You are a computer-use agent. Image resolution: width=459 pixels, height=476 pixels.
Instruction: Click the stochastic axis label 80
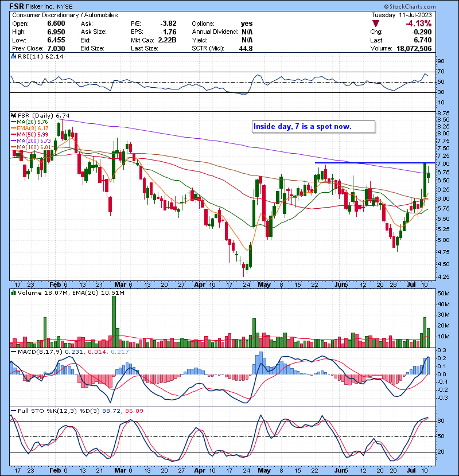click(x=441, y=421)
